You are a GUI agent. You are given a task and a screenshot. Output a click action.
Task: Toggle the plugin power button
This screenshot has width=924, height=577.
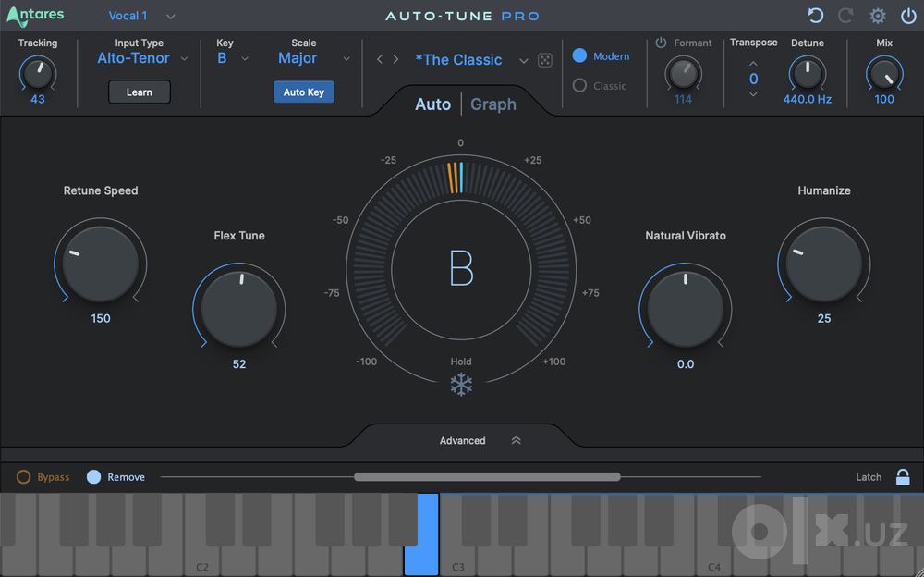[908, 16]
